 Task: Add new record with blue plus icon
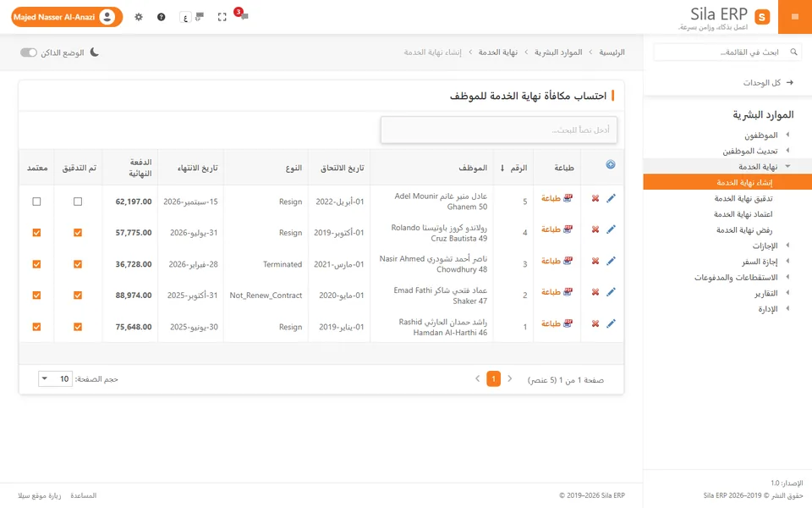pos(611,164)
